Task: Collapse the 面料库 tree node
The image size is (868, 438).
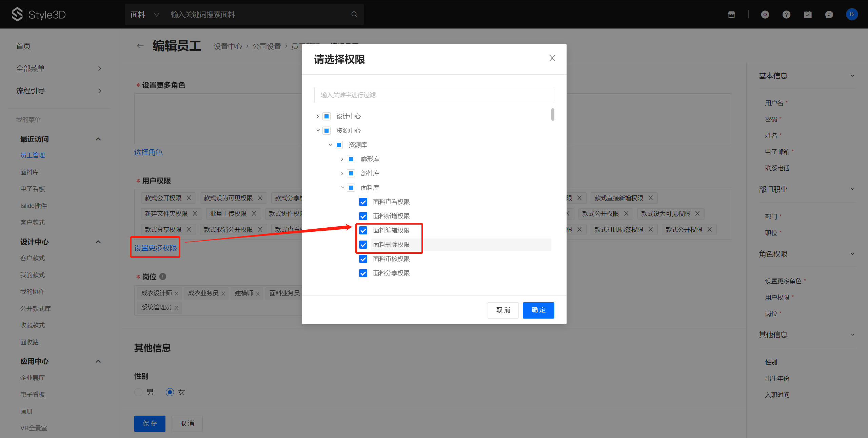Action: [342, 188]
